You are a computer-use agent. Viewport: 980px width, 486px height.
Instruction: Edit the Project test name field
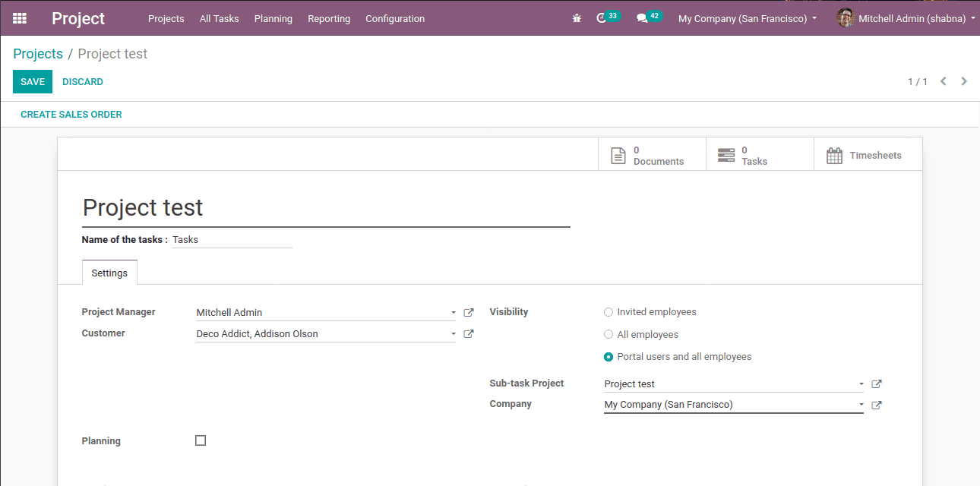326,208
